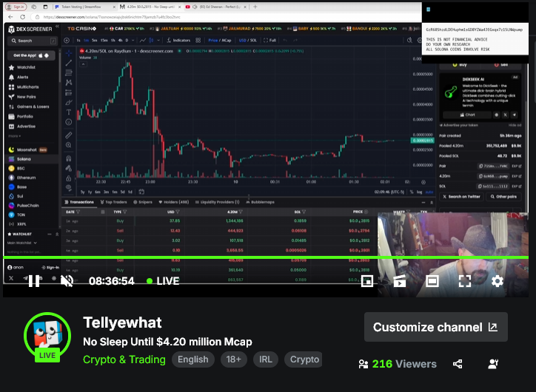Select the zoom-in chart tool
The width and height of the screenshot is (536, 392).
pyautogui.click(x=69, y=145)
